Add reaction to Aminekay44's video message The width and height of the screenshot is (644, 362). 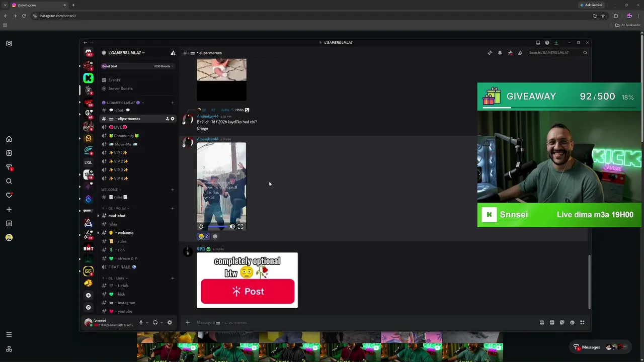tap(215, 236)
